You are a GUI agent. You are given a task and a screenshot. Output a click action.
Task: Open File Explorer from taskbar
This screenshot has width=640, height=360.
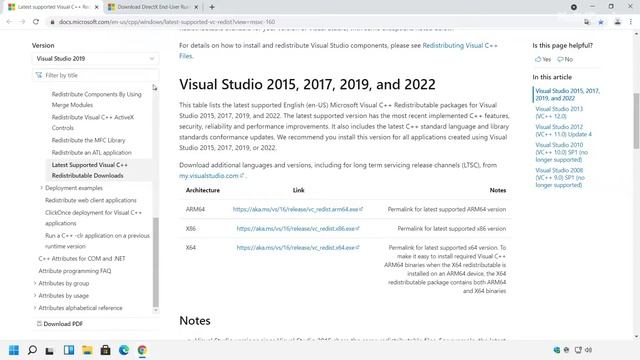point(87,350)
